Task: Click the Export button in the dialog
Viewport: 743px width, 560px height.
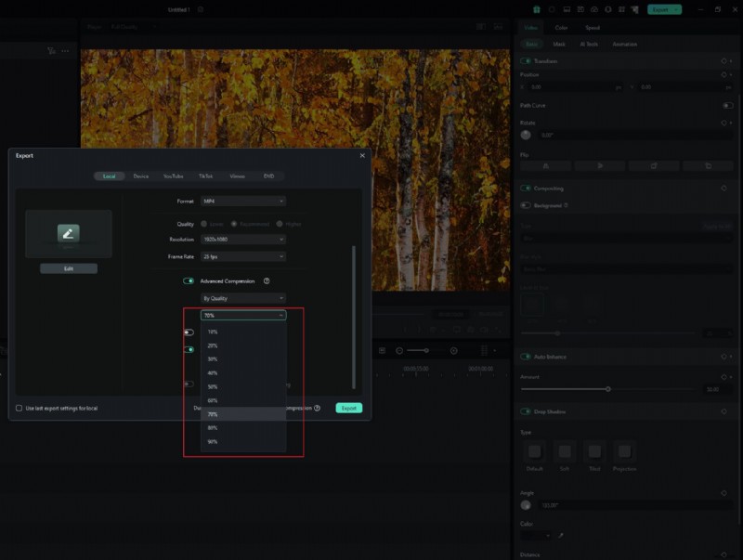Action: 349,408
